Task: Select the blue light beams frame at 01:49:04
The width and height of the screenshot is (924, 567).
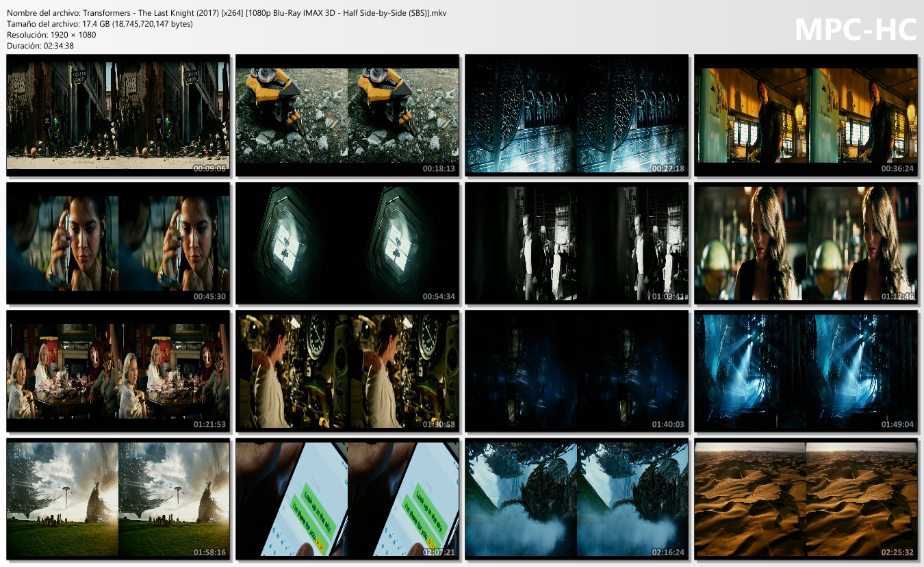Action: (806, 371)
